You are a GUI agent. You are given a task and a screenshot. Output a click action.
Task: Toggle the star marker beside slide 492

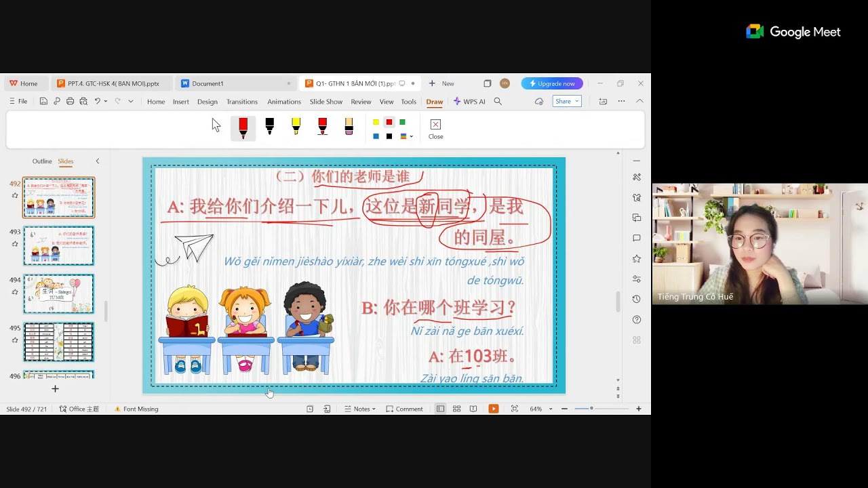[15, 196]
